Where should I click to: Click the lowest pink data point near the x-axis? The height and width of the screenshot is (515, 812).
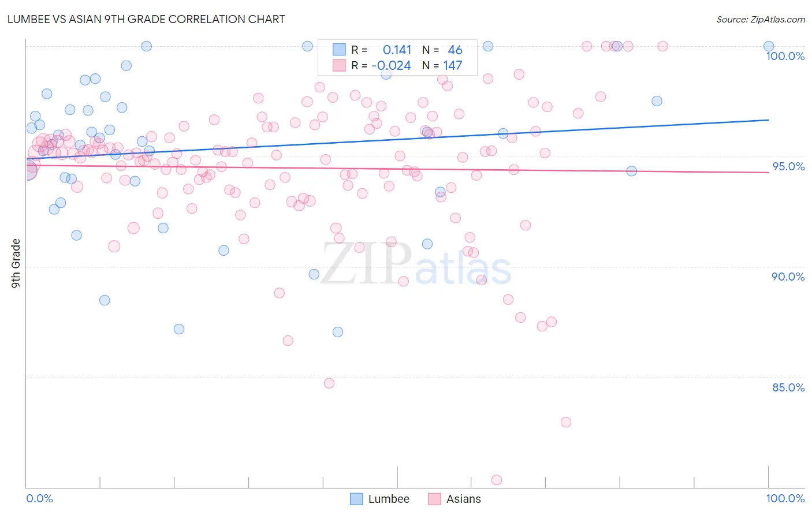click(x=496, y=480)
